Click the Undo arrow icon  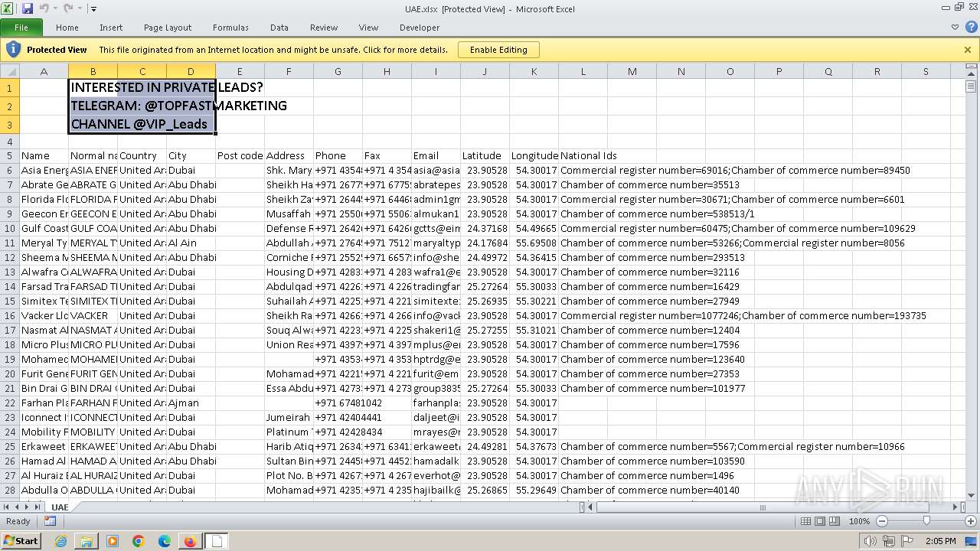click(x=44, y=8)
